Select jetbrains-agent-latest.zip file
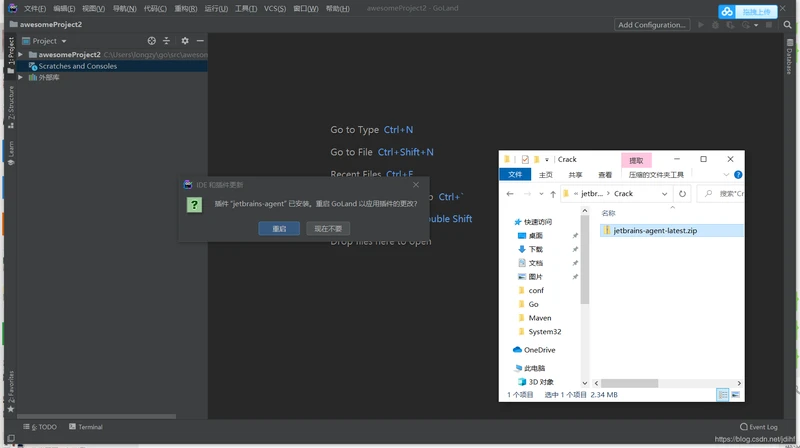Screen dimensions: 800x448 [655, 231]
